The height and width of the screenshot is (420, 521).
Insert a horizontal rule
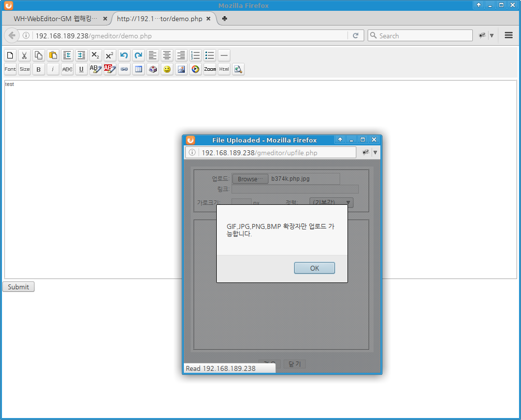pos(224,55)
